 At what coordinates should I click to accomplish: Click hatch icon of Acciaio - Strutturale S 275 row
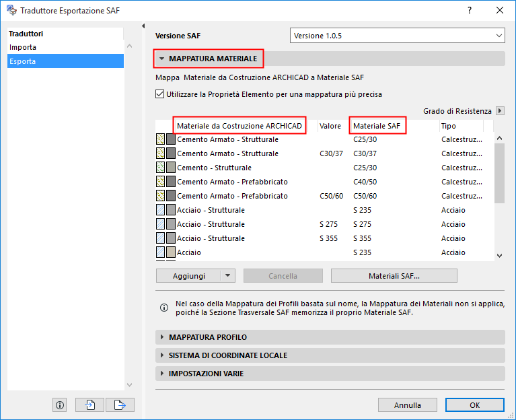tap(160, 224)
